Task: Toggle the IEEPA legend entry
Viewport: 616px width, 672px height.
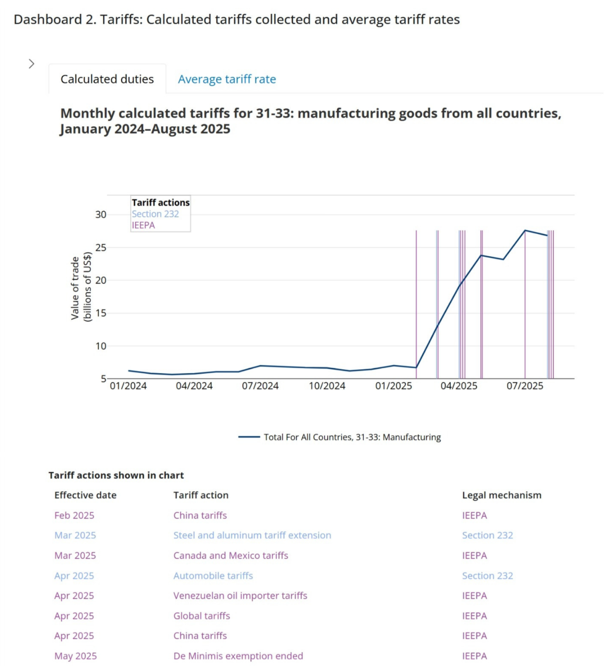Action: point(143,225)
